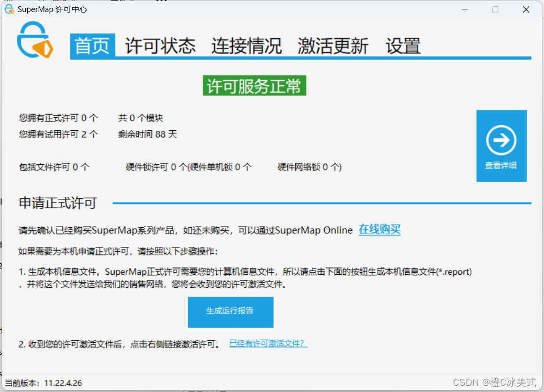Click the blue 查看详细 panel button
Screen dimensions: 544x392
[501, 145]
